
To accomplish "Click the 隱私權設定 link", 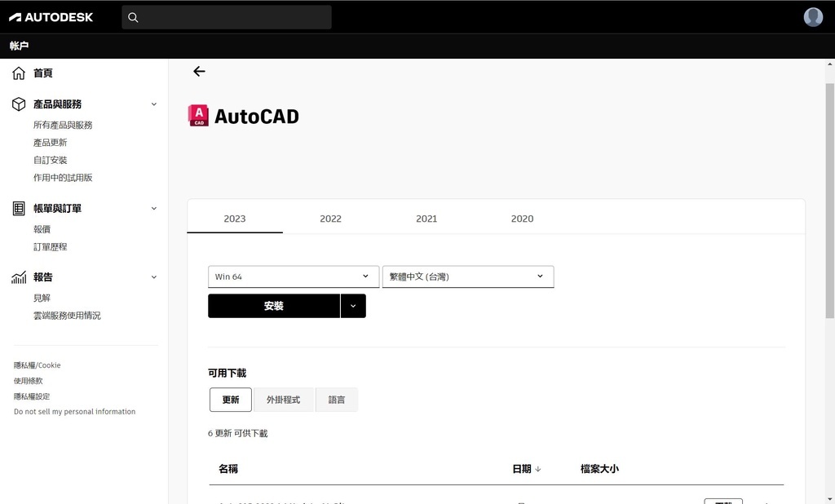I will coord(32,396).
